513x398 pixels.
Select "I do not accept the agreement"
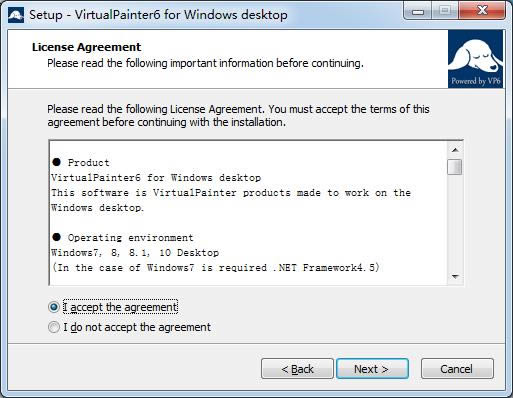[x=54, y=327]
